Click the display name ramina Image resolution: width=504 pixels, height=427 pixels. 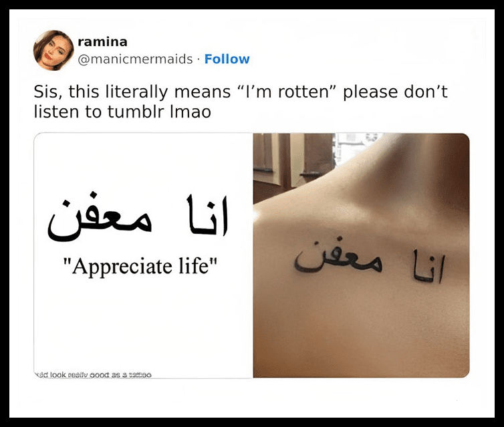pos(102,41)
